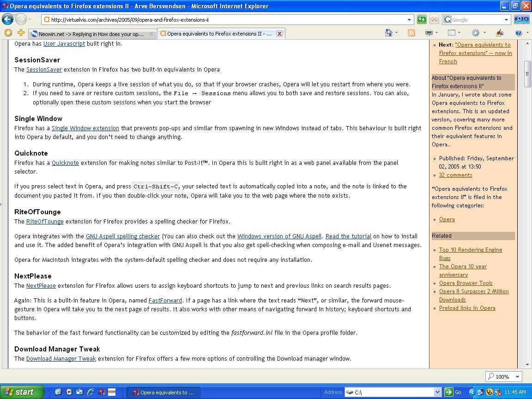Follow the Single Window extension link
The width and height of the screenshot is (532, 399).
coord(85,128)
